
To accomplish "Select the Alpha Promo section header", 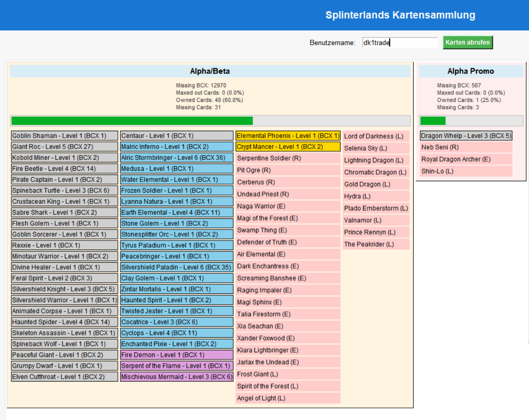I will point(471,71).
